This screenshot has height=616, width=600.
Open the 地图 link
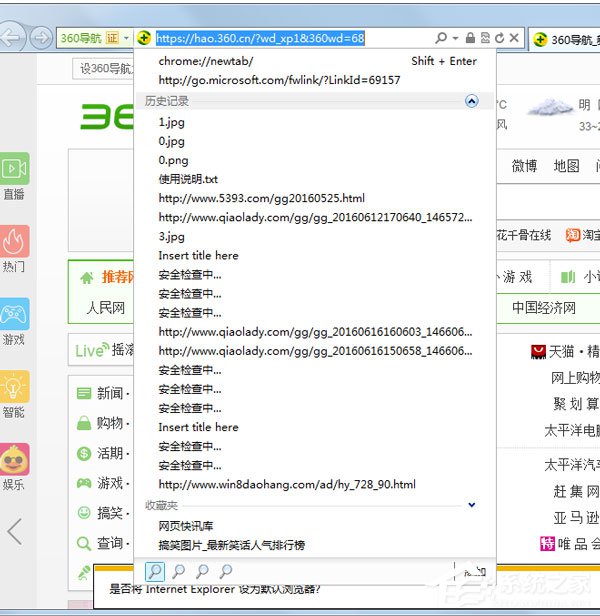click(566, 166)
